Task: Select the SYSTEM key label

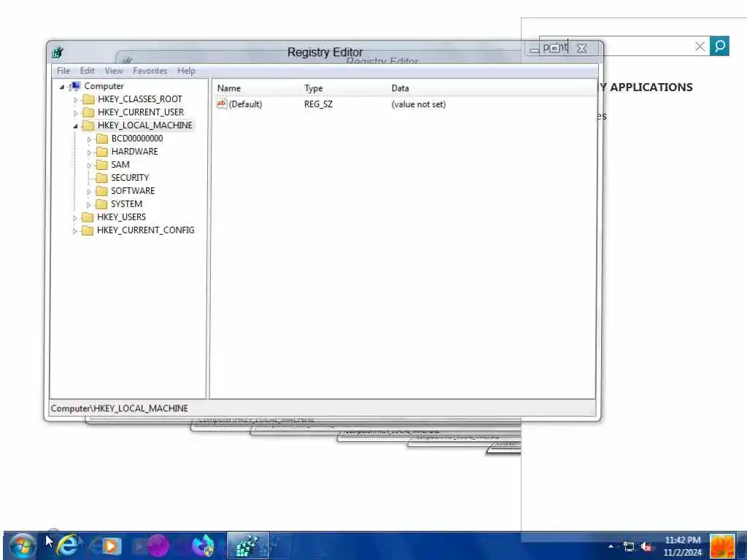Action: pos(126,204)
